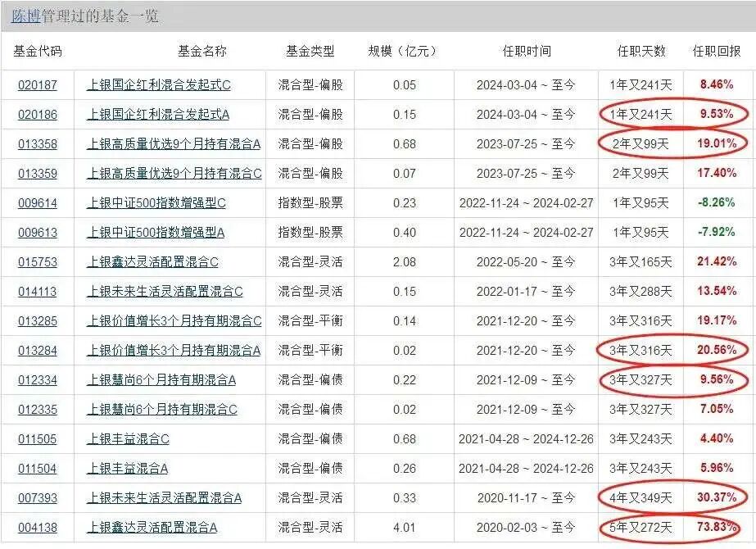Viewport: 756px width, 549px height.
Task: Click the 基金代码 column header
Action: (38, 51)
